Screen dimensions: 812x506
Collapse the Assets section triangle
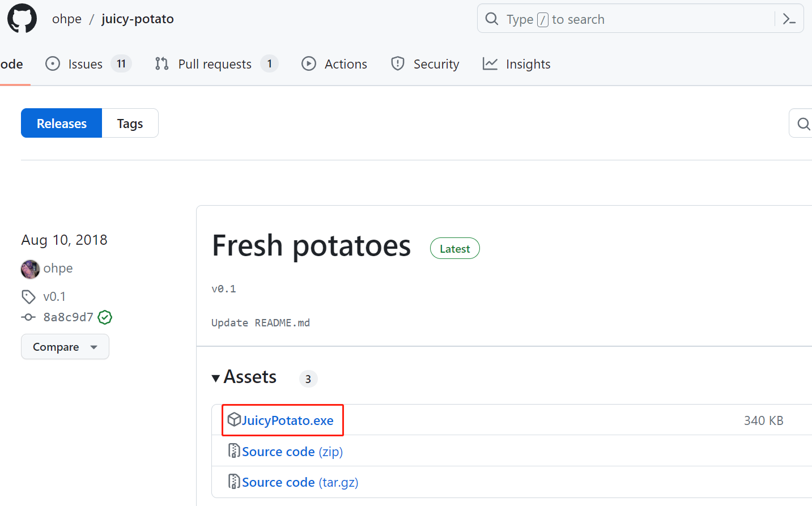216,378
